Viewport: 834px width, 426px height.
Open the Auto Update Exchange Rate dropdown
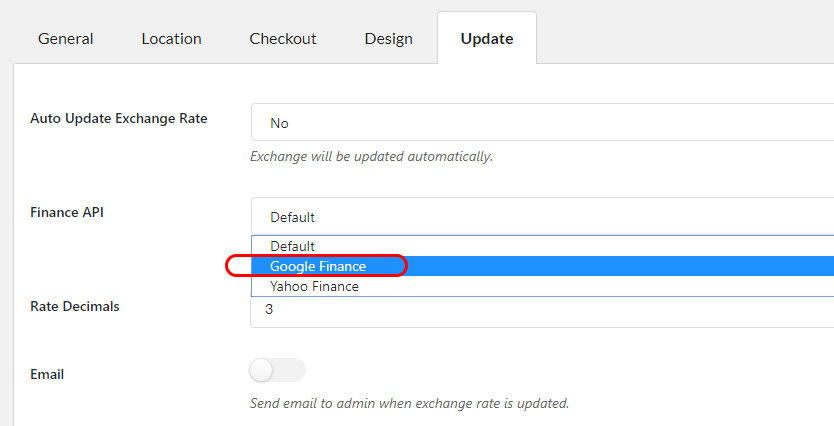tap(542, 122)
